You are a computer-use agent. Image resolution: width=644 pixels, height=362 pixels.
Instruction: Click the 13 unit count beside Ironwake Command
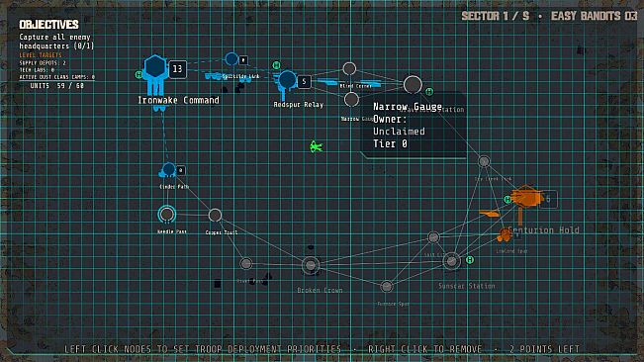point(177,69)
